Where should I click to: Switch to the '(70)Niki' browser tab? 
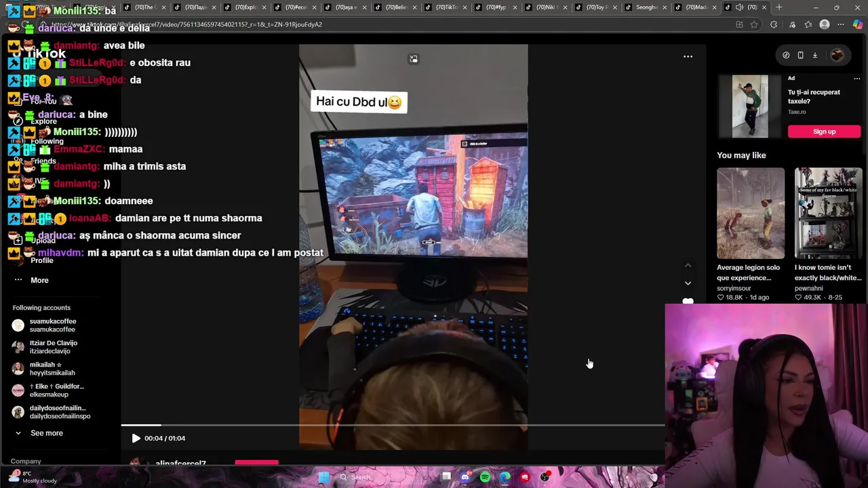click(547, 7)
